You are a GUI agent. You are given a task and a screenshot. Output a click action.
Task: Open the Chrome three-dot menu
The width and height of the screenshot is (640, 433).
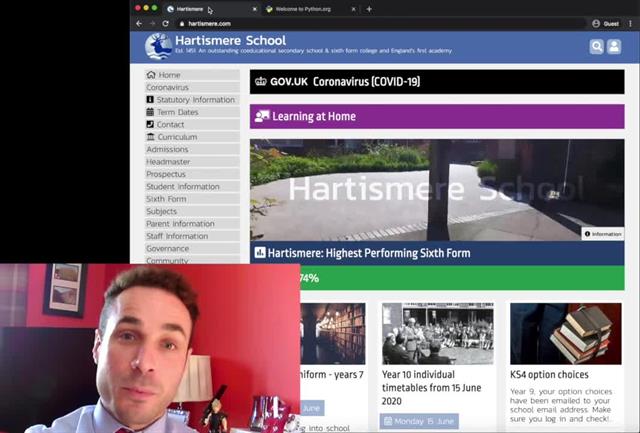click(630, 24)
